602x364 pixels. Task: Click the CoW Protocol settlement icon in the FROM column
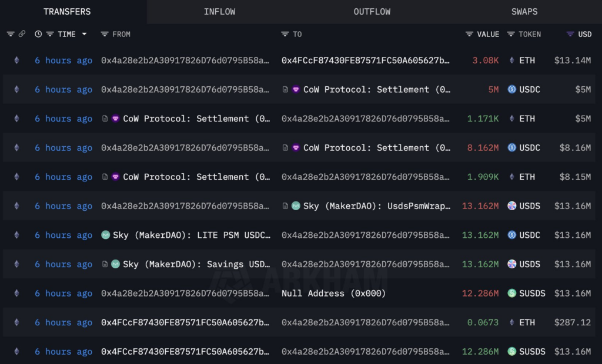coord(115,119)
